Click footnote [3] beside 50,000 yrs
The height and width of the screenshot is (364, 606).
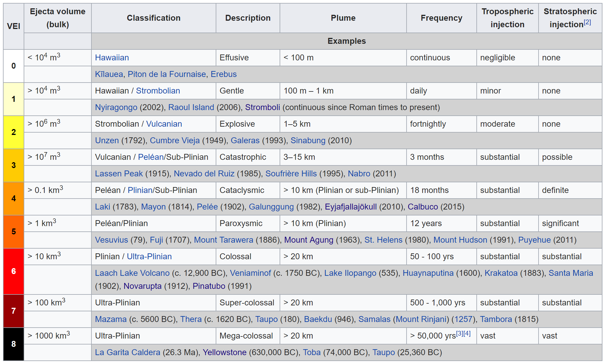point(460,334)
